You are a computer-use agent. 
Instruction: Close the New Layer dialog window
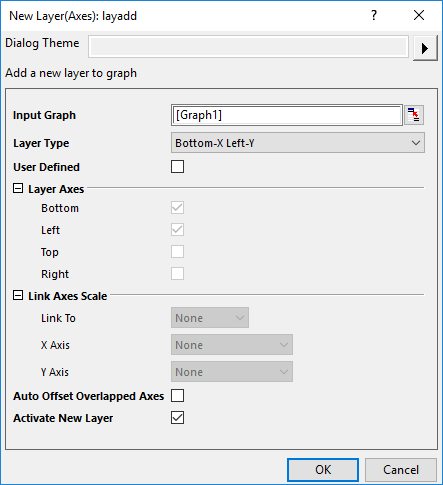419,15
